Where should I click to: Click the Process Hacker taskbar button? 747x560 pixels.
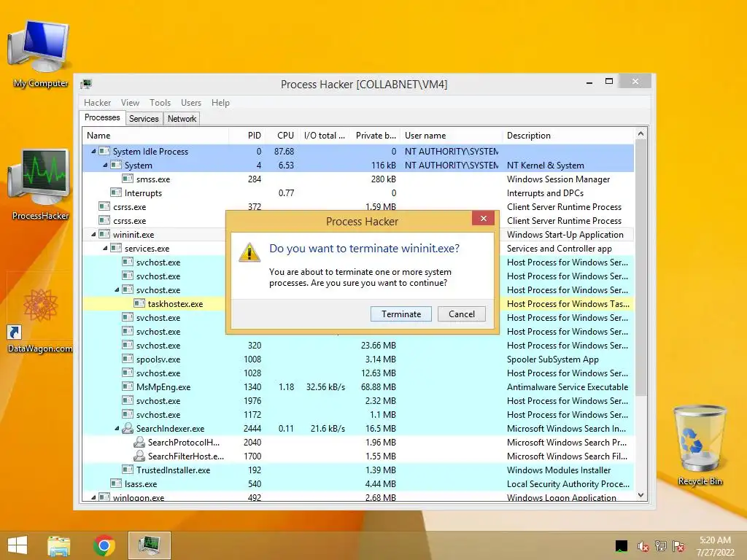point(149,545)
